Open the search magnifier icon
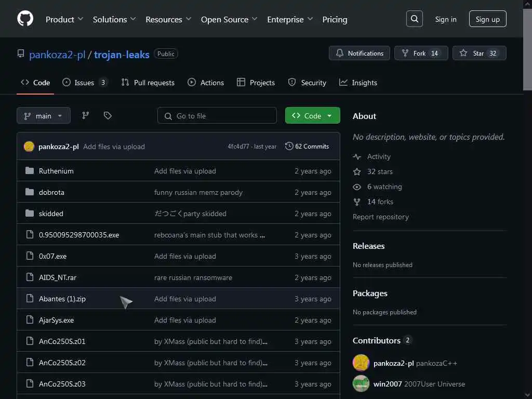Image resolution: width=532 pixels, height=399 pixels. point(414,19)
